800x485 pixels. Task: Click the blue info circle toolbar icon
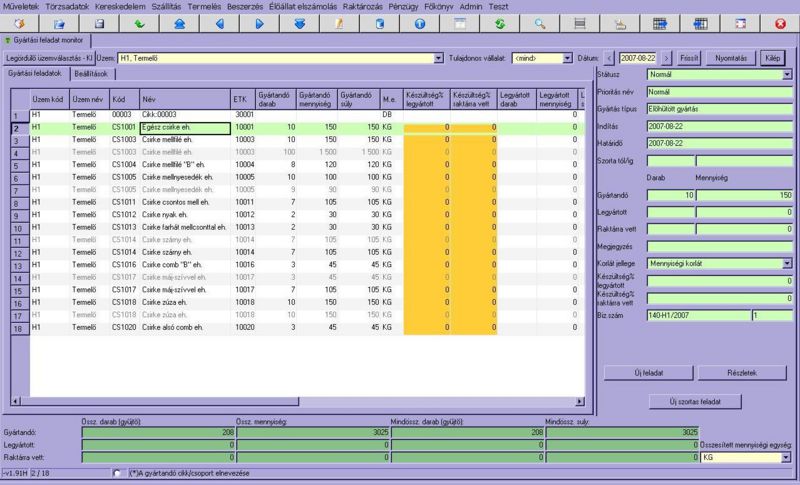[x=419, y=22]
